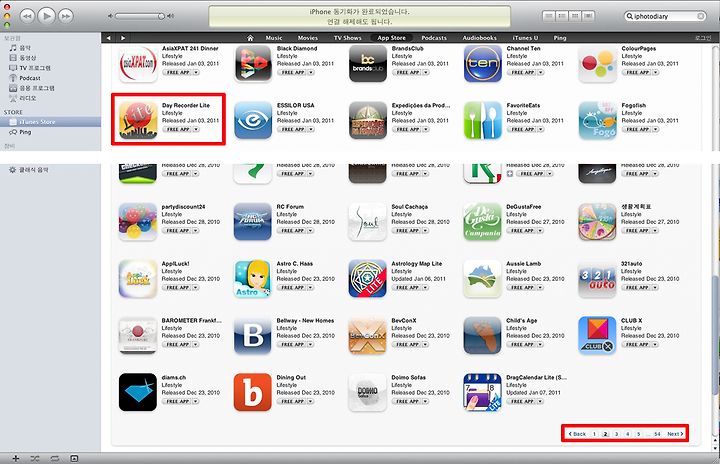
Task: Adjust the volume slider
Action: [140, 16]
